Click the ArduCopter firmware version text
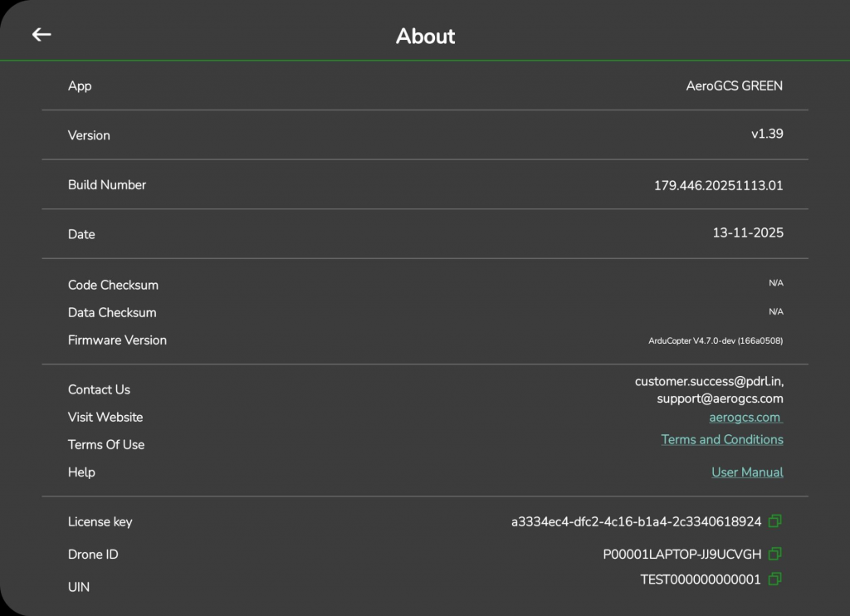Viewport: 850px width, 616px height. pyautogui.click(x=716, y=340)
